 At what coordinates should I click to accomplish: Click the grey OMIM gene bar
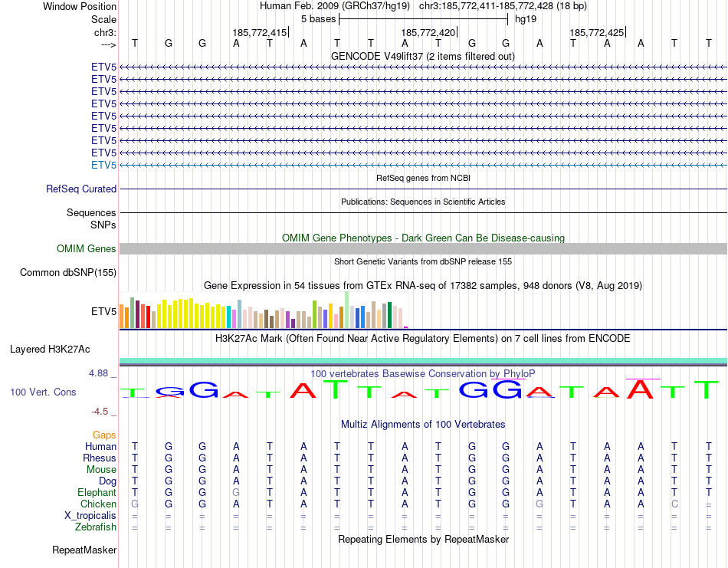[423, 248]
